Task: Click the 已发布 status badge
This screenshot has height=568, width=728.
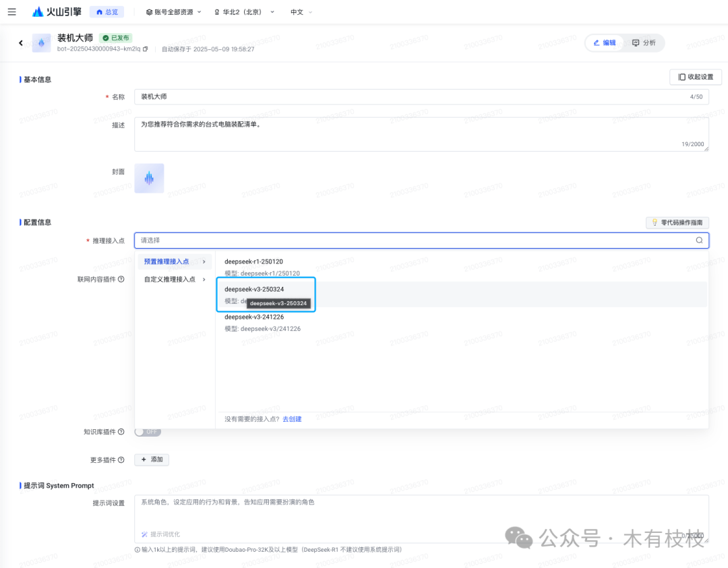Action: (x=116, y=38)
